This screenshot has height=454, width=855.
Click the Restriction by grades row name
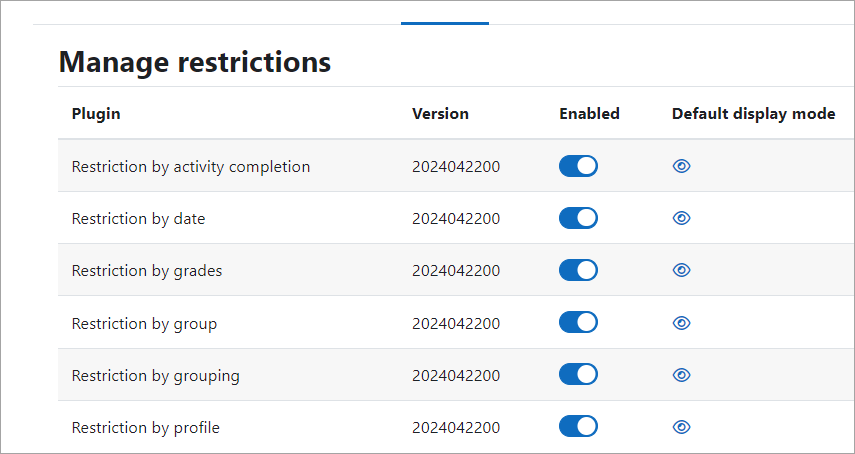tap(147, 271)
